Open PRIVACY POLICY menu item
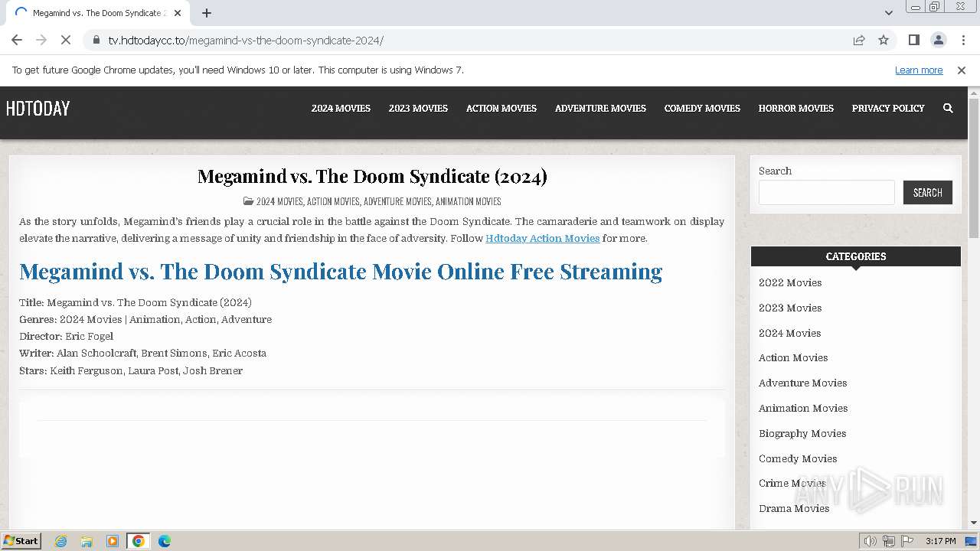980x551 pixels. click(888, 109)
